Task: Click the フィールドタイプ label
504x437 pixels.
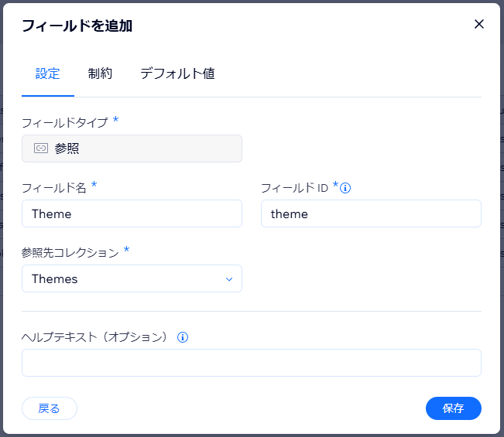Action: coord(64,123)
